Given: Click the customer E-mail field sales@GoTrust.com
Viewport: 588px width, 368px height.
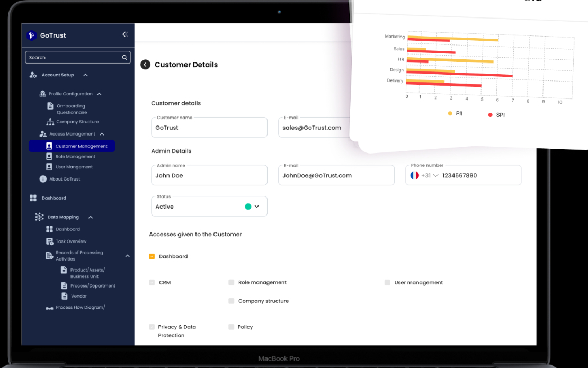Looking at the screenshot, I should tap(314, 128).
